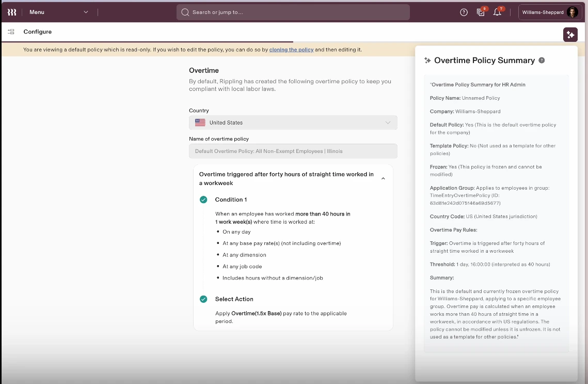The height and width of the screenshot is (384, 588).
Task: Click 'Overtime(1.5x Base)' pay rate text
Action: tap(257, 313)
